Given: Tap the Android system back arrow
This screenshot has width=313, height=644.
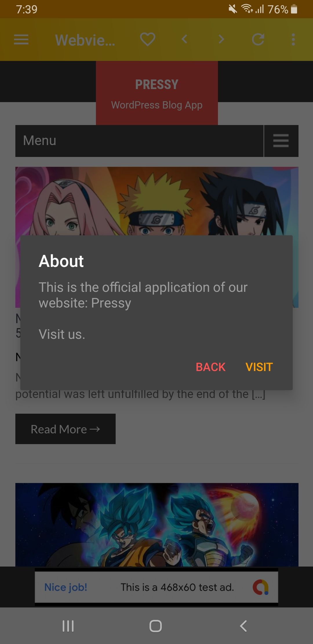Looking at the screenshot, I should (x=243, y=626).
